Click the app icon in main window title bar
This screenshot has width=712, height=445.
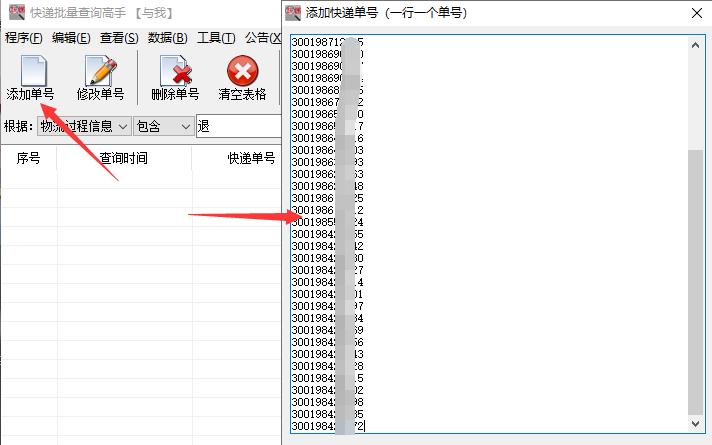click(17, 12)
